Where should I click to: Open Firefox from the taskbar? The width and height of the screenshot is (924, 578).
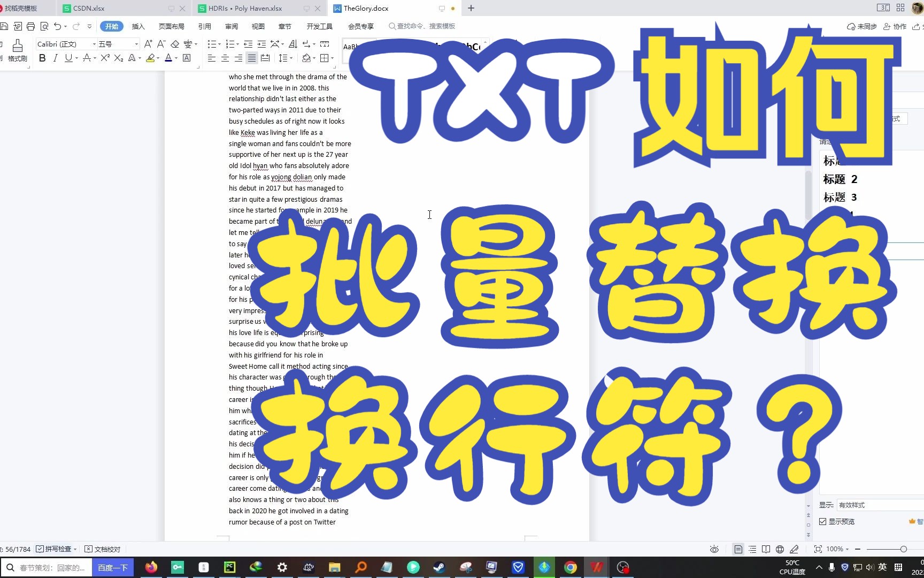tap(151, 567)
